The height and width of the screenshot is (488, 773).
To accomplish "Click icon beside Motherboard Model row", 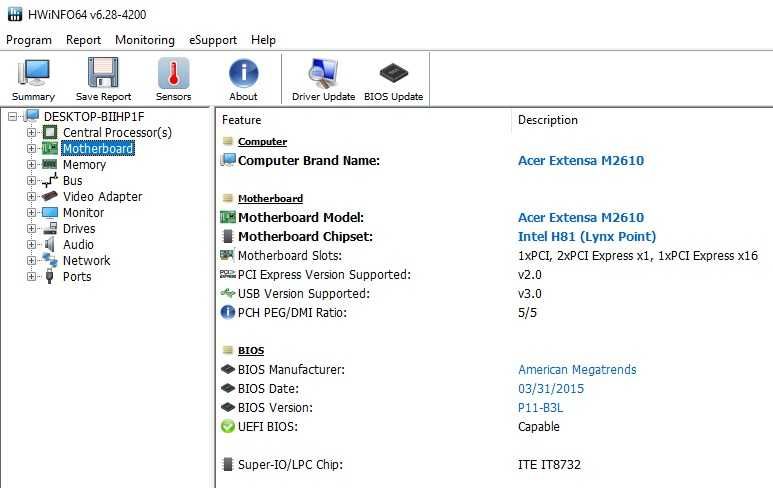I will pos(227,217).
